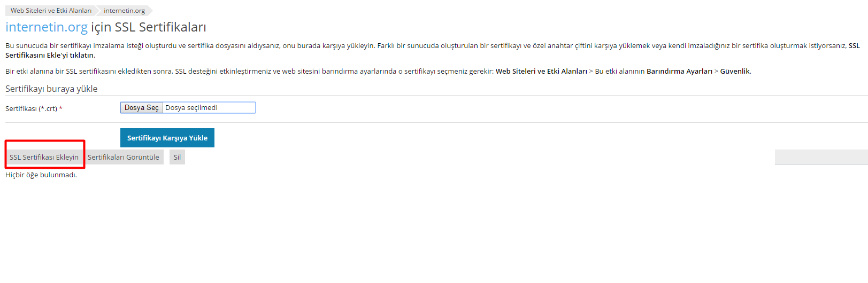
Task: Click the Sil delete button
Action: click(177, 157)
